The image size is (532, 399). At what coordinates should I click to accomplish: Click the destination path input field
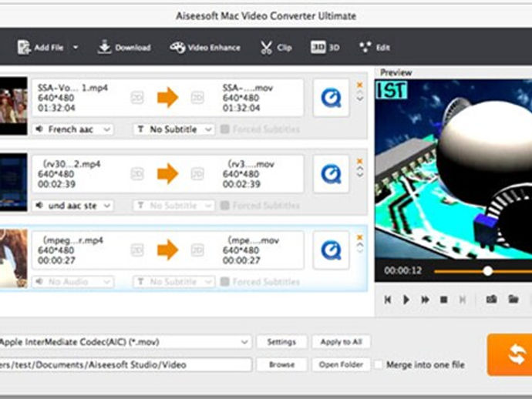pos(125,365)
